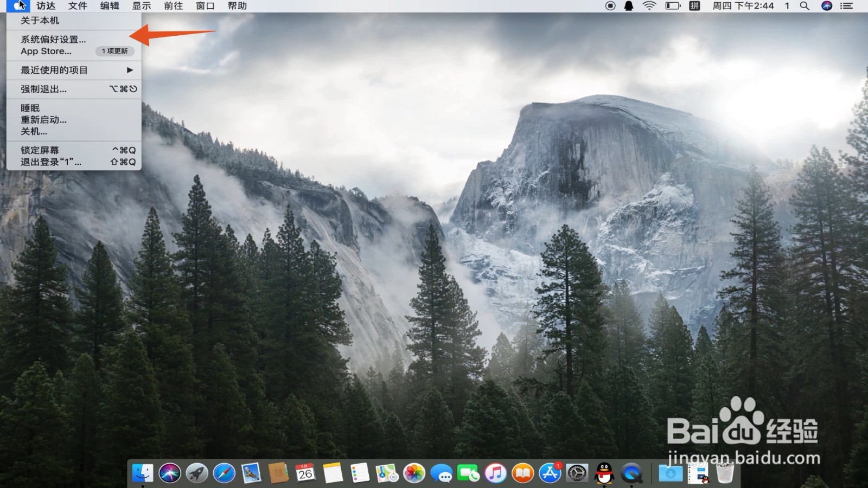The image size is (868, 488).
Task: Open Messages bubble icon in dock
Action: [x=441, y=473]
